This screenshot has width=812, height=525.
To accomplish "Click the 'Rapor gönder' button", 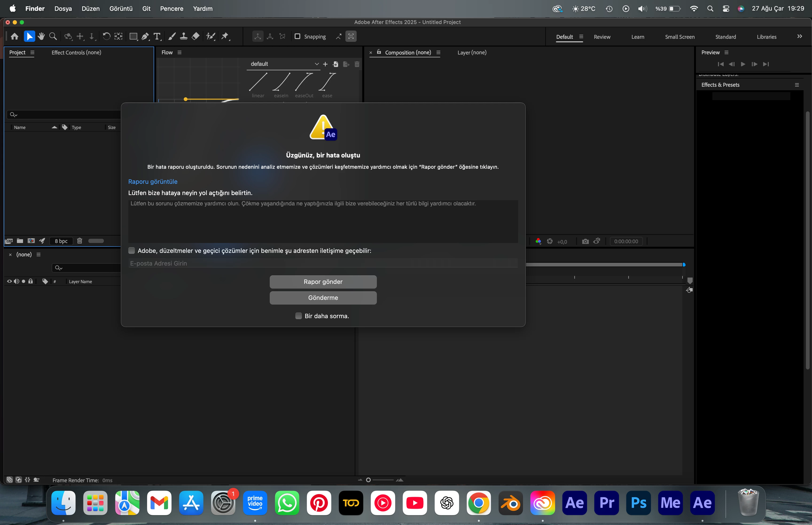I will click(x=323, y=282).
